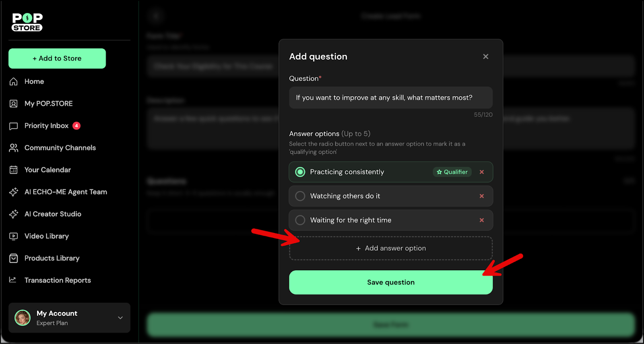Image resolution: width=644 pixels, height=344 pixels.
Task: Open AI Creator Studio menu item
Action: point(53,214)
